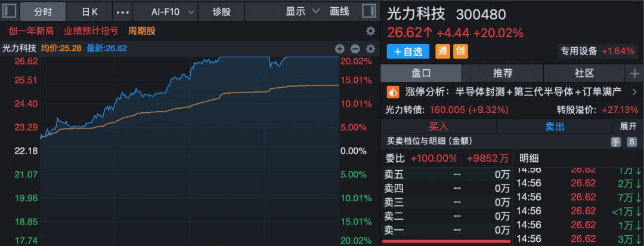The width and height of the screenshot is (644, 246).
Task: Activate the 画线 drawing tool
Action: pos(339,11)
